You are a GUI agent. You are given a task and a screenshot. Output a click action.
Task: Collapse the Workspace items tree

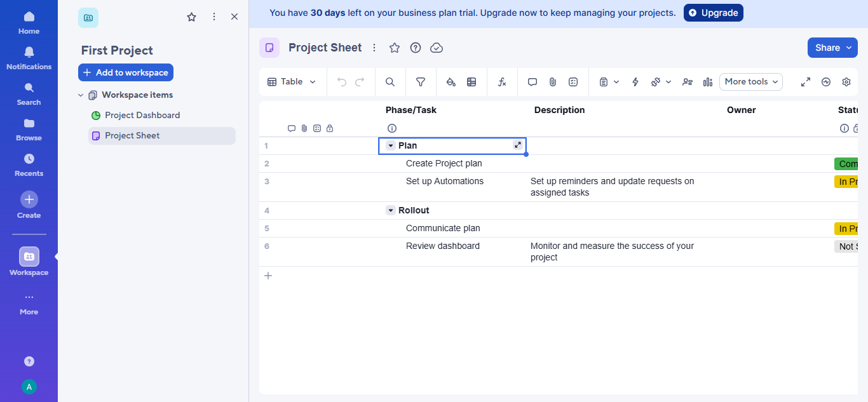(x=81, y=95)
